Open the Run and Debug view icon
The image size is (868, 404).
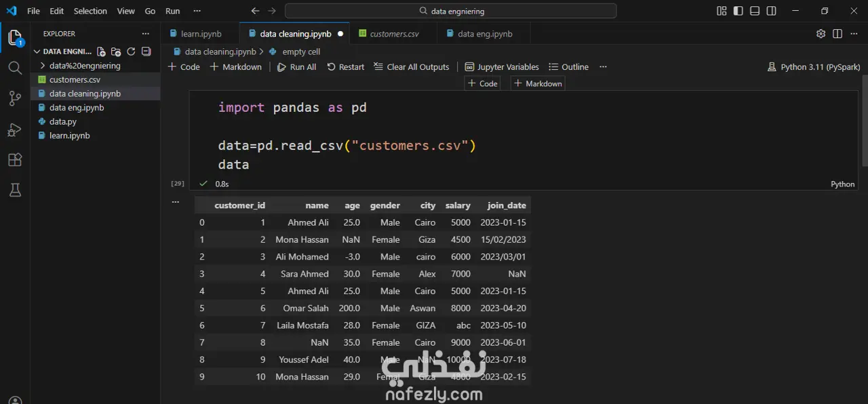coord(15,129)
